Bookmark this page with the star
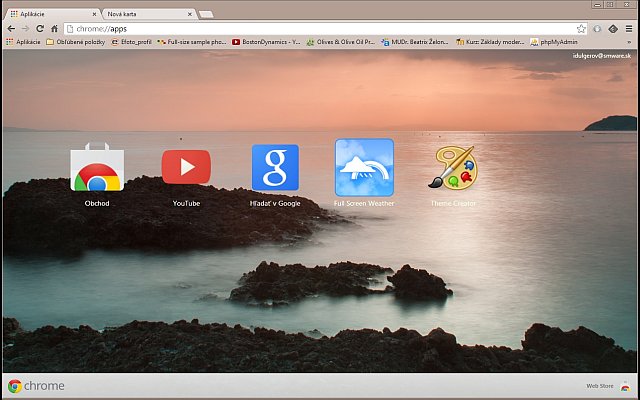 tap(581, 29)
